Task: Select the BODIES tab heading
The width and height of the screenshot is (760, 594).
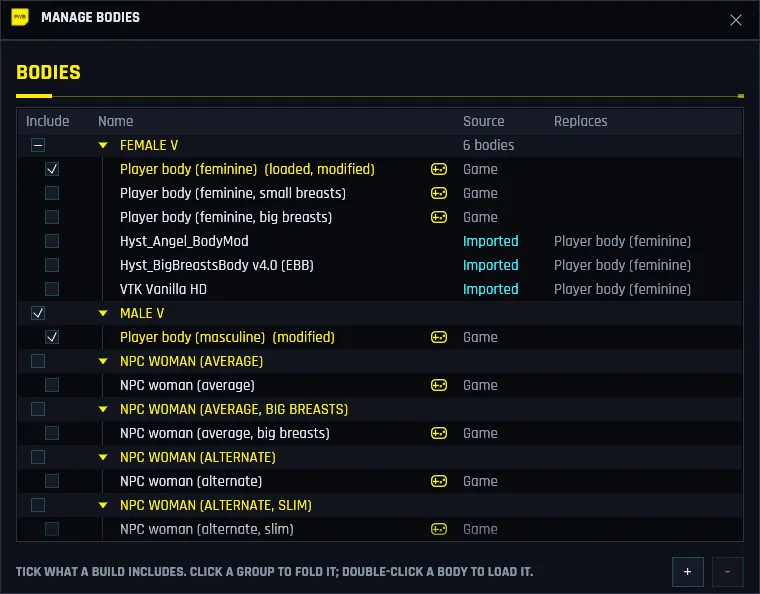Action: (48, 73)
